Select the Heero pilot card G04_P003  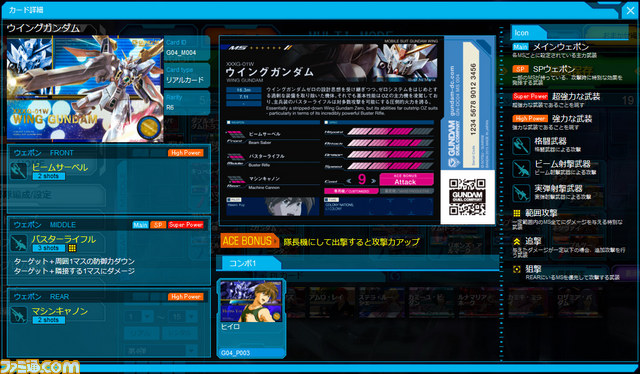coord(251,318)
